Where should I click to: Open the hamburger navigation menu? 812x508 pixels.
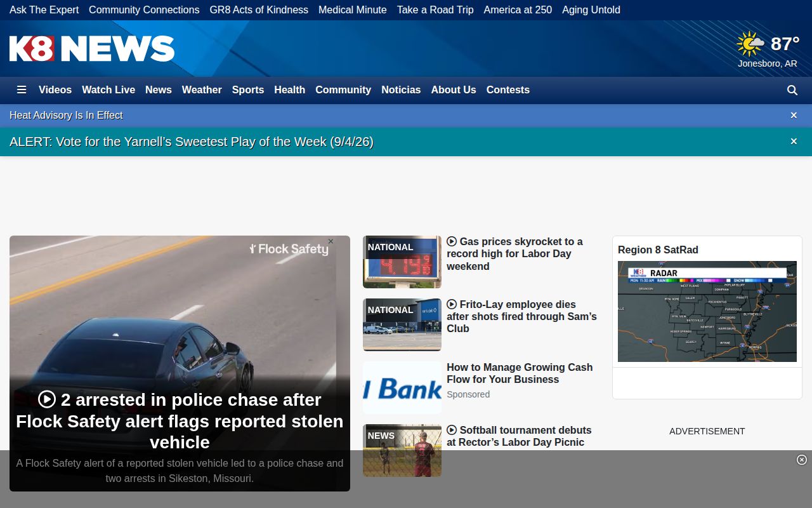tap(22, 90)
